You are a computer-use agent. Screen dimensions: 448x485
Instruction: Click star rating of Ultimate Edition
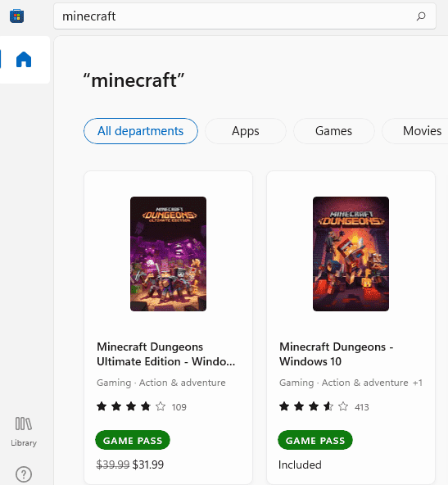[131, 406]
